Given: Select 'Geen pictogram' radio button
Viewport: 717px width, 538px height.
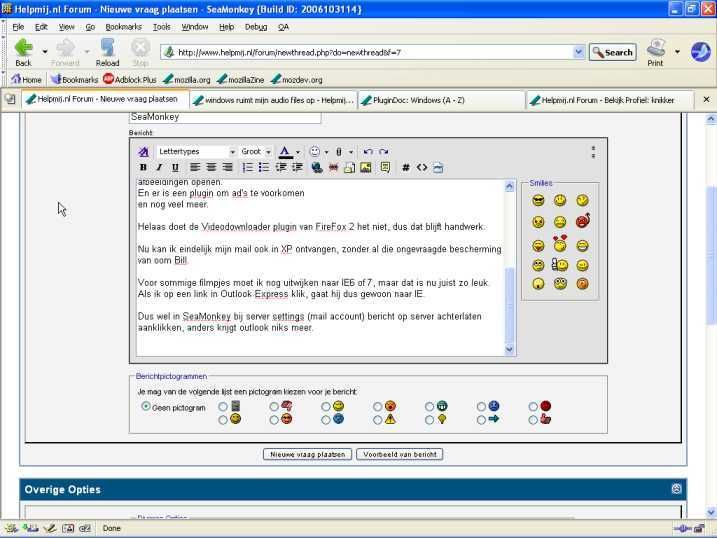Looking at the screenshot, I should click(146, 406).
